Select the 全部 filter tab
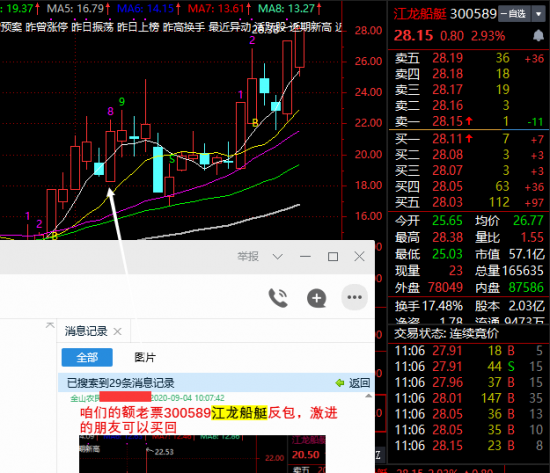550x473 pixels. (x=87, y=357)
